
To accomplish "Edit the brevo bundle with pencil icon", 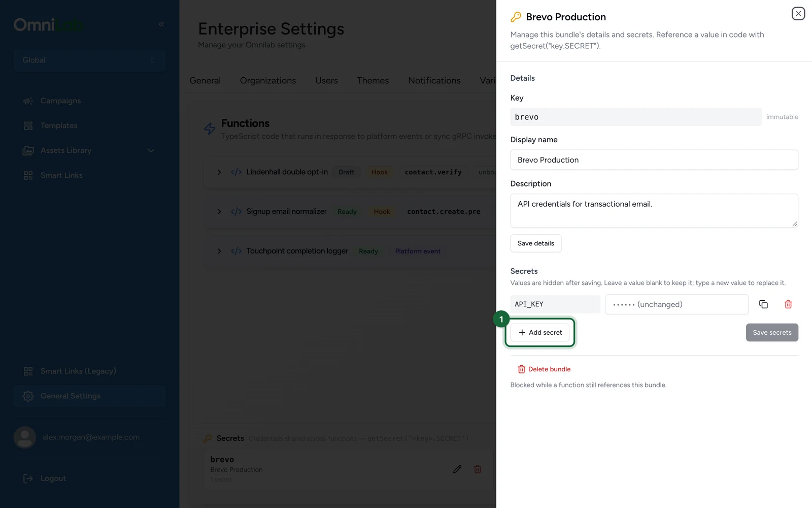I will pos(457,469).
